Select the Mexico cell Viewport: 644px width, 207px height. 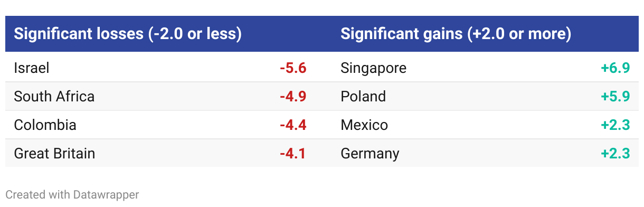[x=364, y=125]
